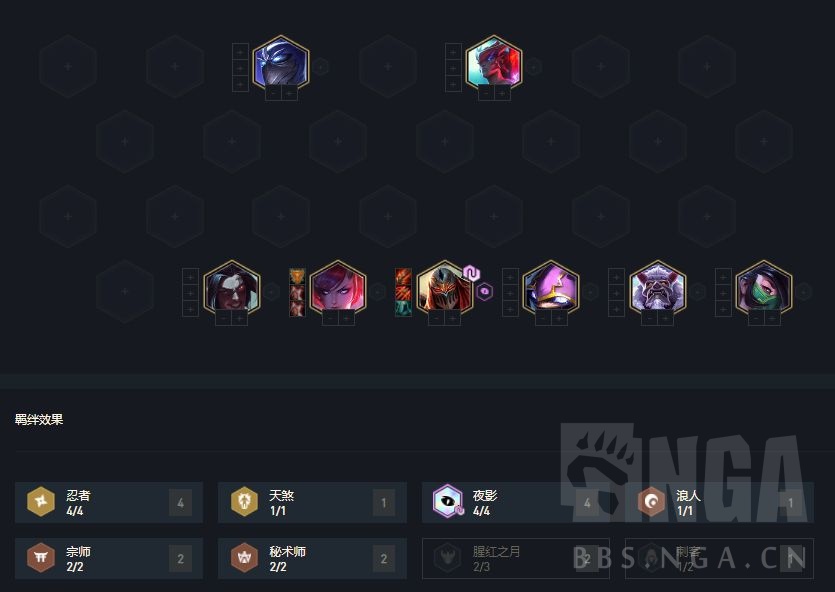The height and width of the screenshot is (592, 835).
Task: Select the red-masked Yone champion in top row
Action: click(x=494, y=63)
